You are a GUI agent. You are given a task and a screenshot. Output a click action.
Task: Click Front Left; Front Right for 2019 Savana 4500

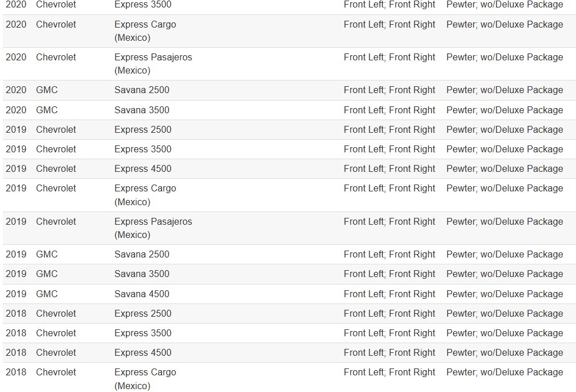[389, 294]
